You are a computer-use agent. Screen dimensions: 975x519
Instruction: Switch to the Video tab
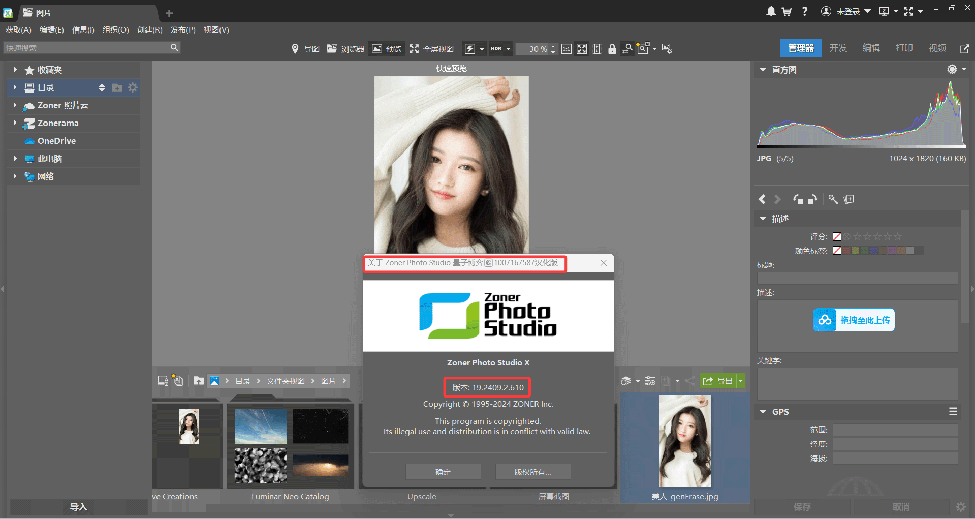point(937,48)
